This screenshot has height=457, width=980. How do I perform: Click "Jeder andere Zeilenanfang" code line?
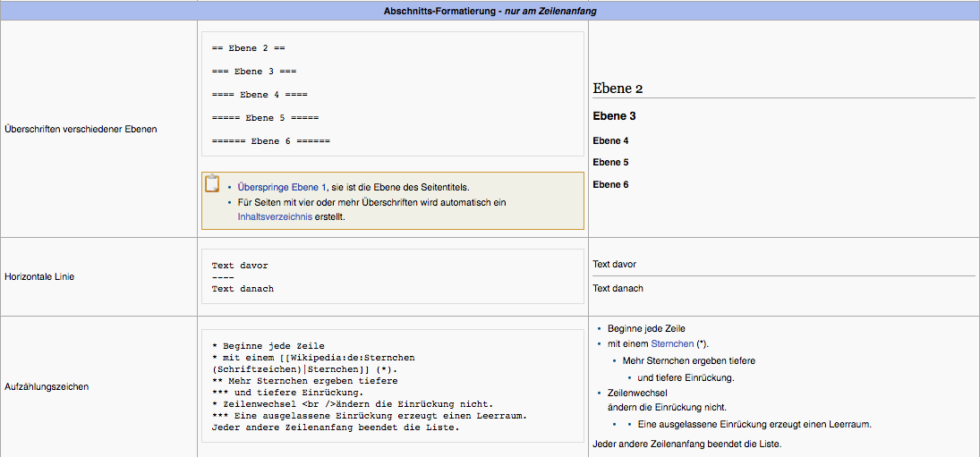[335, 427]
